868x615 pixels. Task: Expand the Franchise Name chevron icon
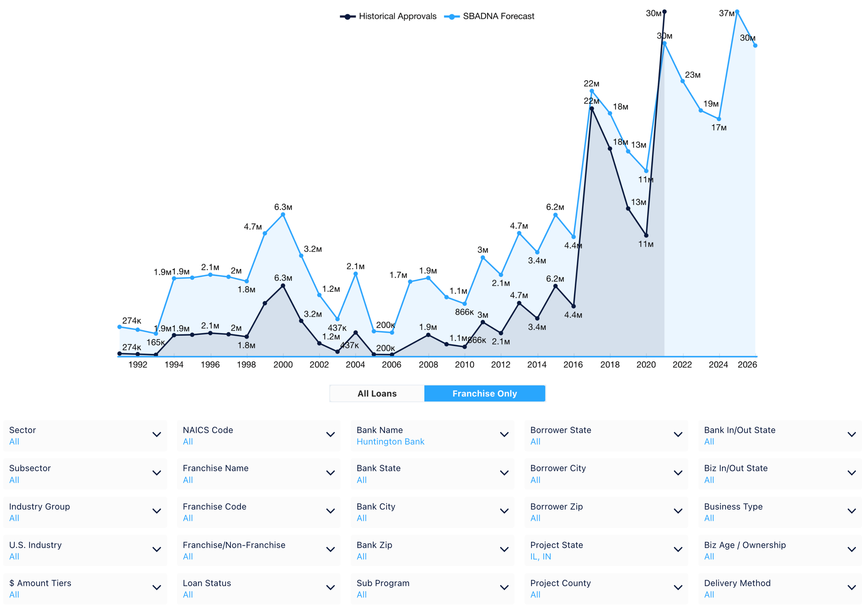(331, 473)
